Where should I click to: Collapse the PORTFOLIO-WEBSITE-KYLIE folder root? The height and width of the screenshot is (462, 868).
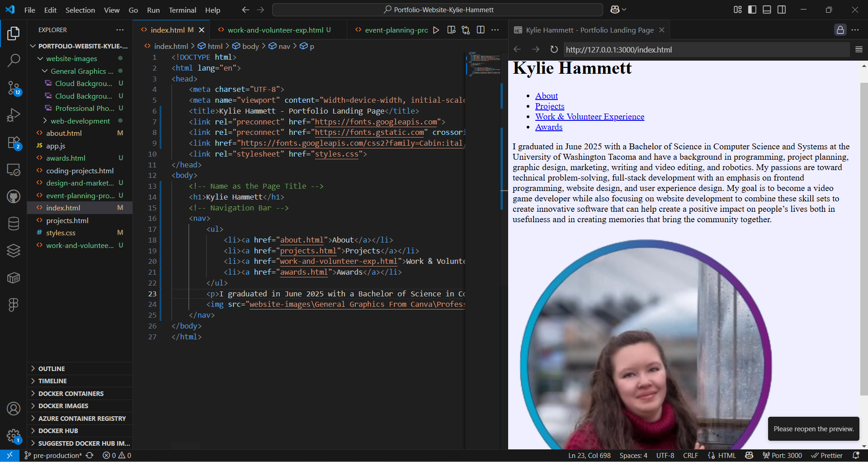tap(80, 46)
